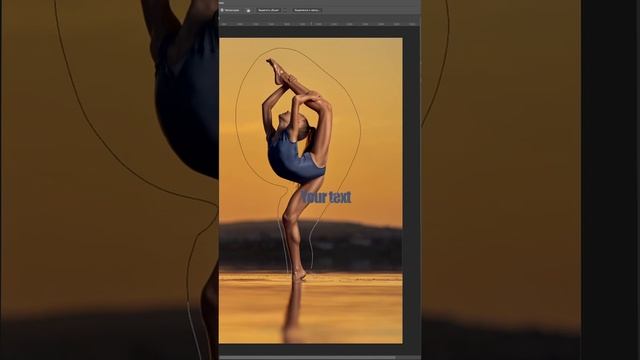The image size is (640, 360).
Task: Open the small dropdown between the two buttons
Action: coord(285,10)
